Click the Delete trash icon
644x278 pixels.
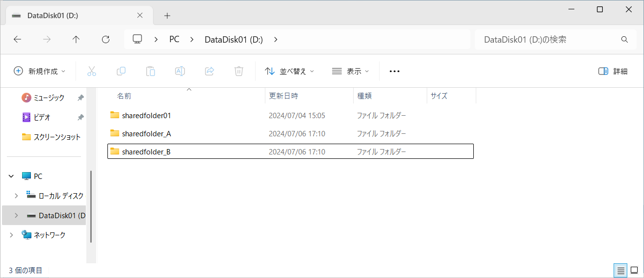239,71
